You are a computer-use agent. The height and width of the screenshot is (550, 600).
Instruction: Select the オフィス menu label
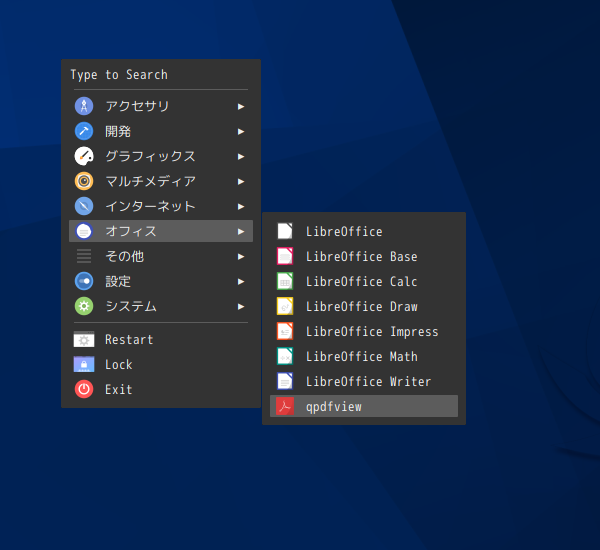click(x=131, y=231)
